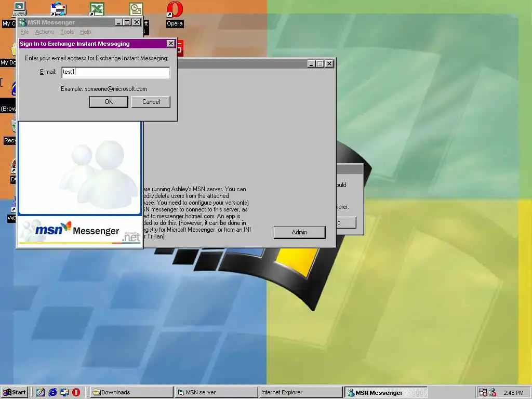Viewport: 532px width, 399px height.
Task: Open the Actions menu in MSN Messenger
Action: [45, 32]
